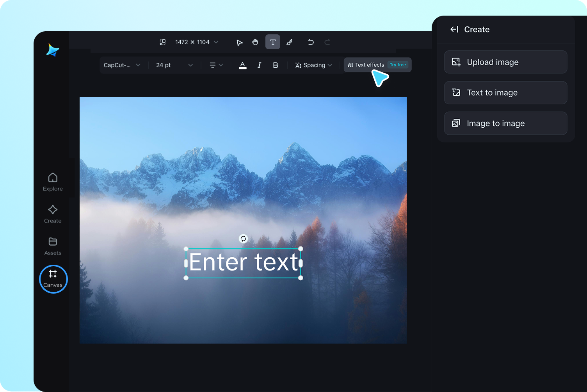Undo the last action
The height and width of the screenshot is (392, 587).
[x=311, y=42]
